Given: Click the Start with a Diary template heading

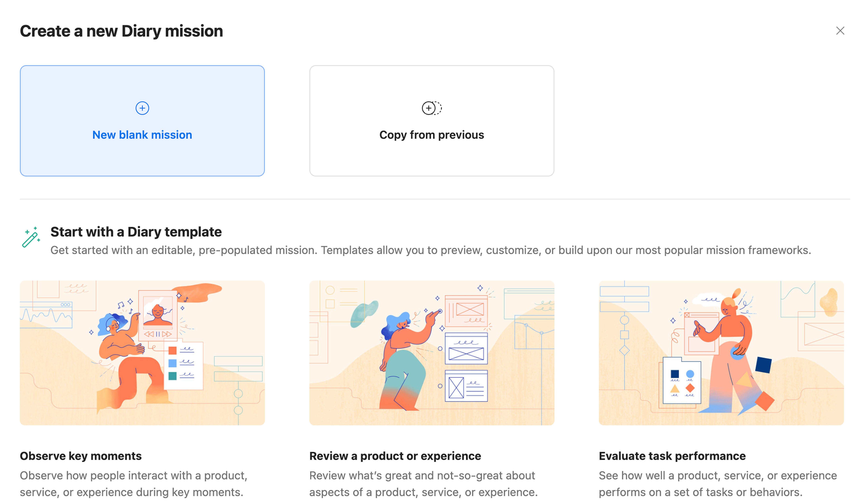Looking at the screenshot, I should coord(136,232).
